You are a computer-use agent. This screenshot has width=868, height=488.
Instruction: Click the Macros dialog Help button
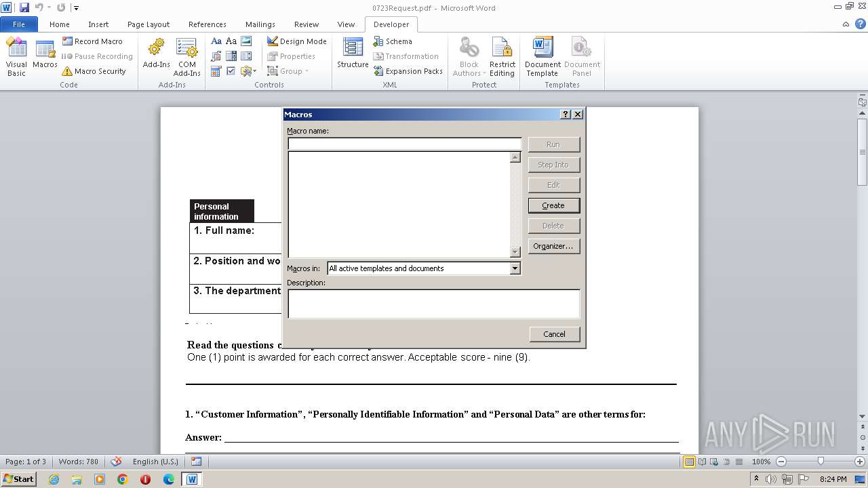coord(566,115)
